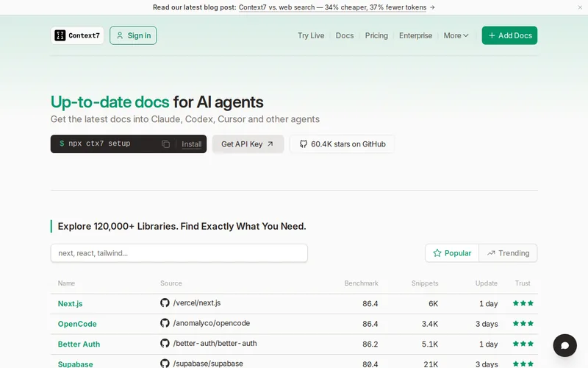Click the Add Docs button
588x368 pixels.
click(509, 35)
